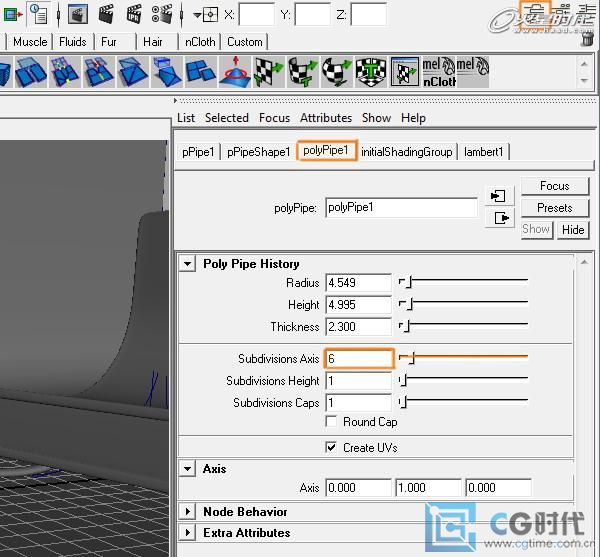Click the triangulated blue quad shelf icon
The width and height of the screenshot is (600, 557).
[x=132, y=72]
